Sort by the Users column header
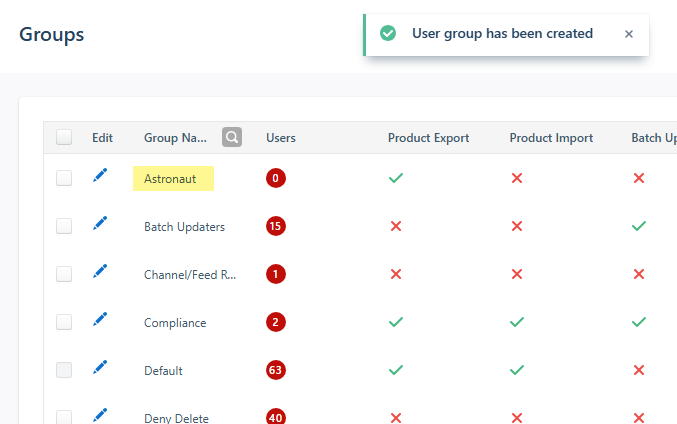 coord(281,138)
